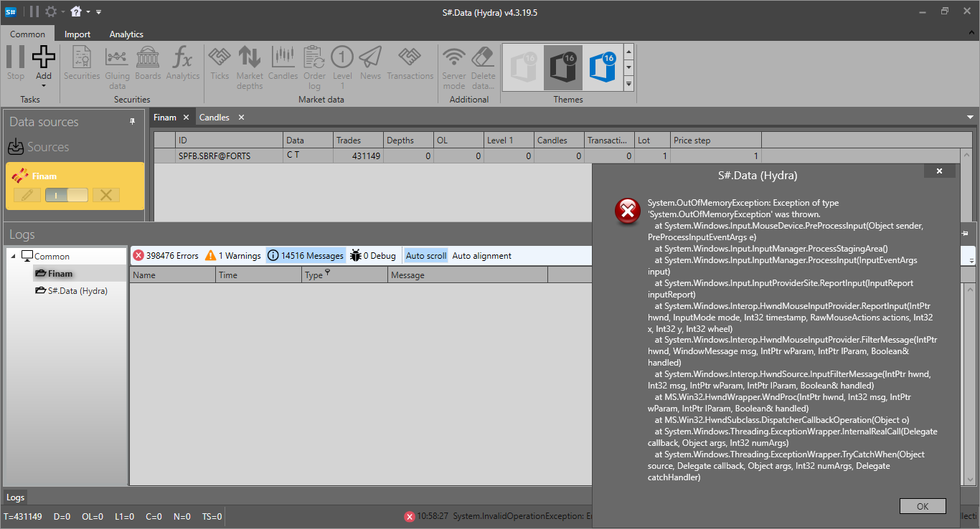Open the Order log view

314,67
